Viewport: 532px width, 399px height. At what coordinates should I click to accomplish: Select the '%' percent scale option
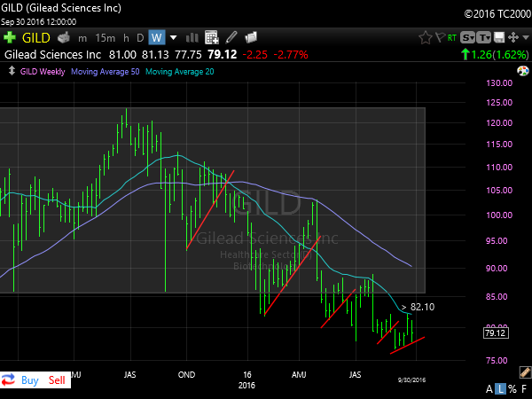coord(512,389)
